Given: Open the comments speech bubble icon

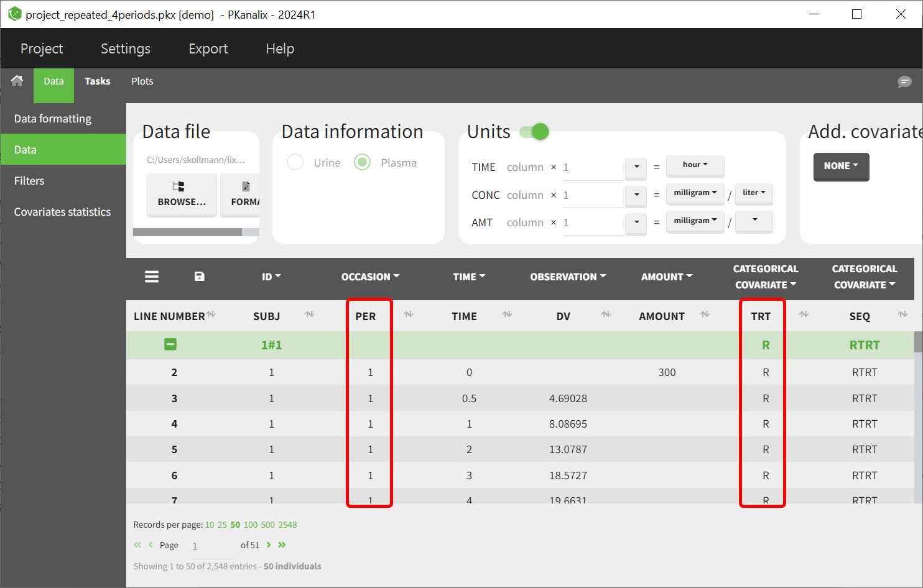Looking at the screenshot, I should (x=904, y=82).
